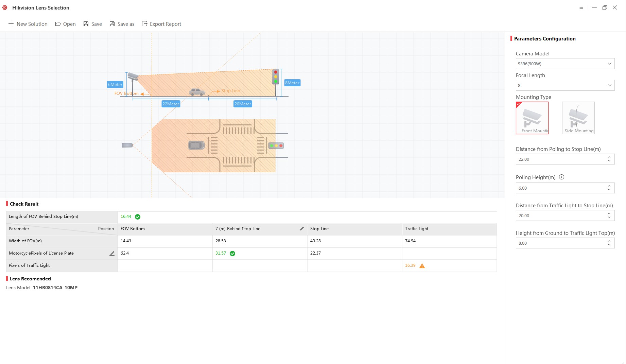Choose Save as in the toolbar

point(122,24)
